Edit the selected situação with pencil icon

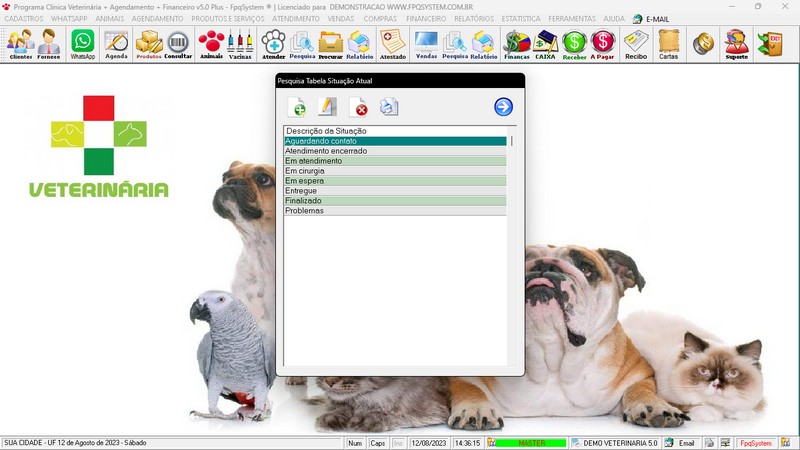tap(327, 107)
